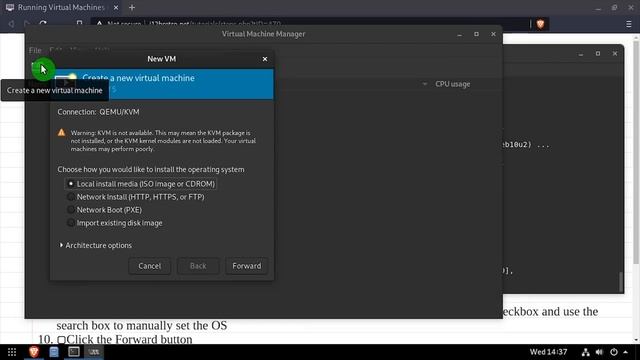Click the volume tray icon
This screenshot has height=360, width=640.
point(599,352)
